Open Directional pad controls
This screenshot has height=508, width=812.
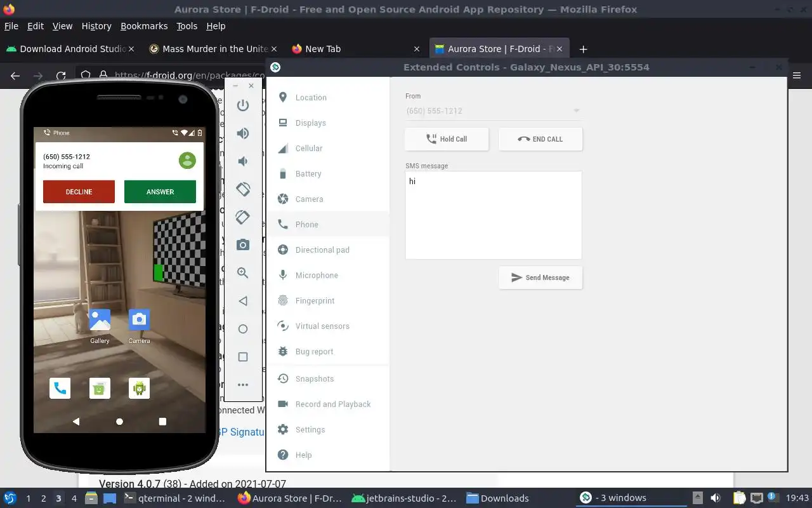327,250
